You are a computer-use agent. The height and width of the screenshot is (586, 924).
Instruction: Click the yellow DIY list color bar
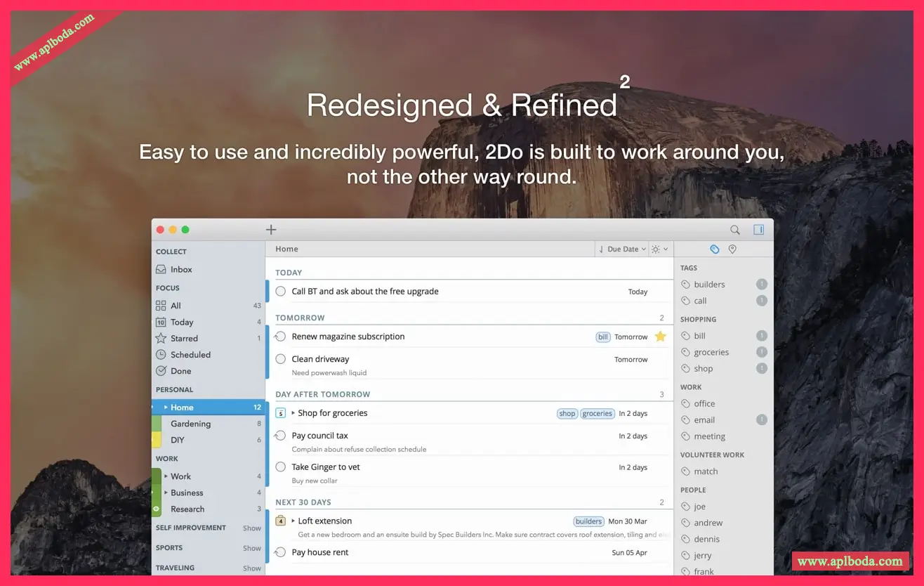point(157,440)
